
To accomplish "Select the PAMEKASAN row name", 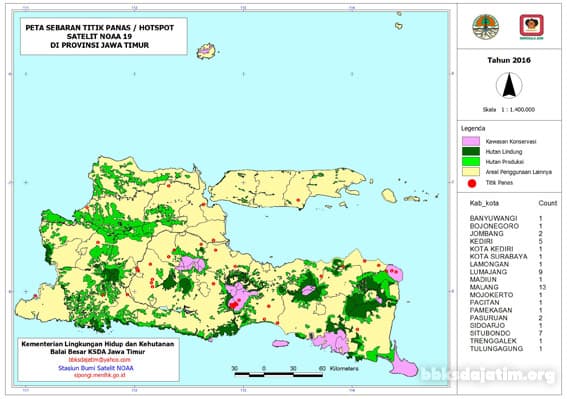I will [x=491, y=310].
